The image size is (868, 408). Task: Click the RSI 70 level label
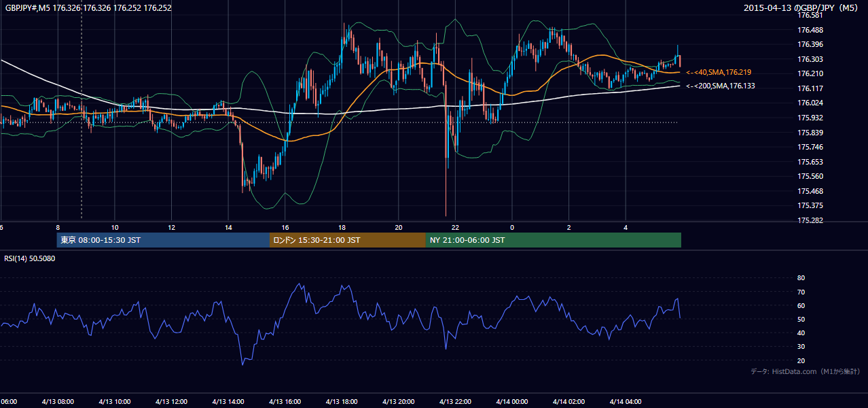801,292
